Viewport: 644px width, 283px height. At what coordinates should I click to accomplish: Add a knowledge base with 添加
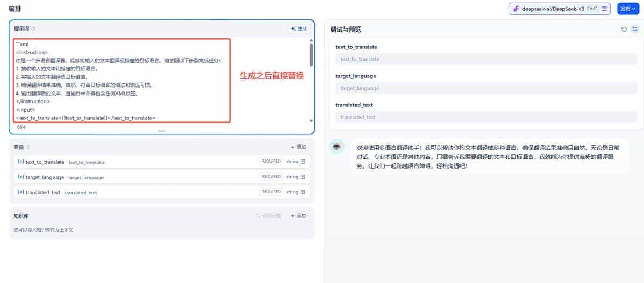pyautogui.click(x=298, y=216)
